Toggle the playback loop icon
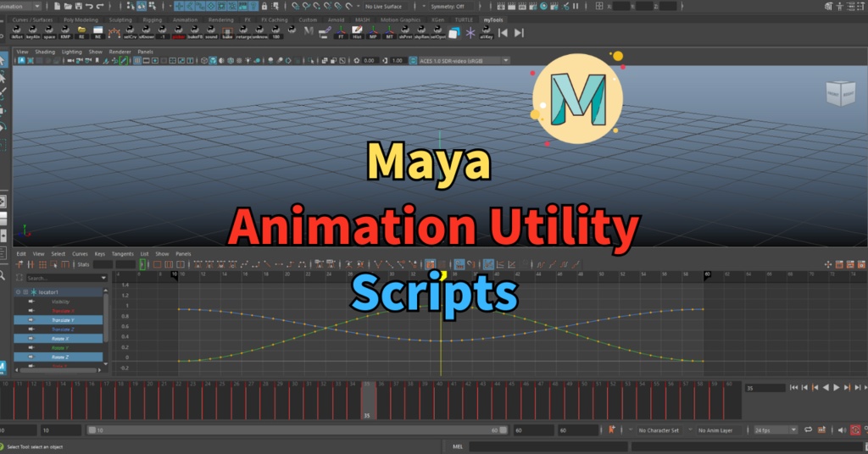This screenshot has height=454, width=868. coord(808,429)
